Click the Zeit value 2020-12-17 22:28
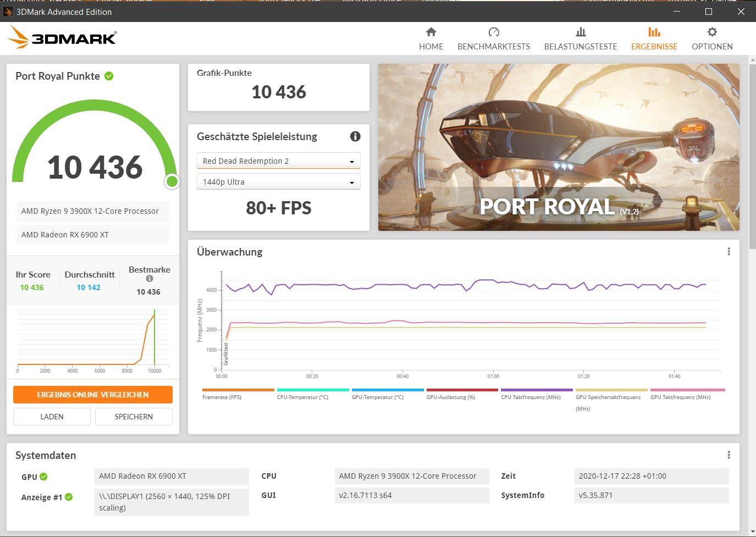756x537 pixels. pyautogui.click(x=652, y=476)
